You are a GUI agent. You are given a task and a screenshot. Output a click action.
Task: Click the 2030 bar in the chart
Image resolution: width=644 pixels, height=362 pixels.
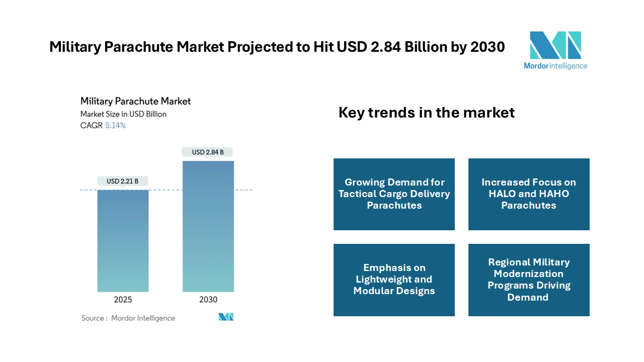pos(208,226)
